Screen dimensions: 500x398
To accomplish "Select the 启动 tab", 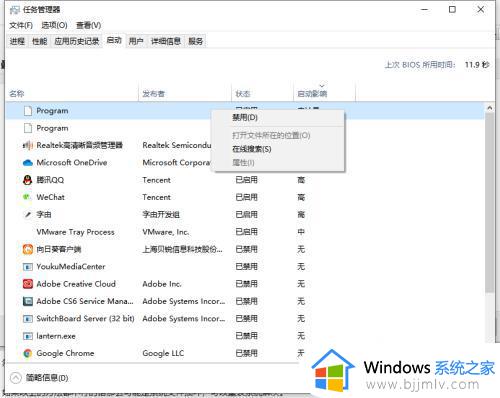I will (x=114, y=40).
